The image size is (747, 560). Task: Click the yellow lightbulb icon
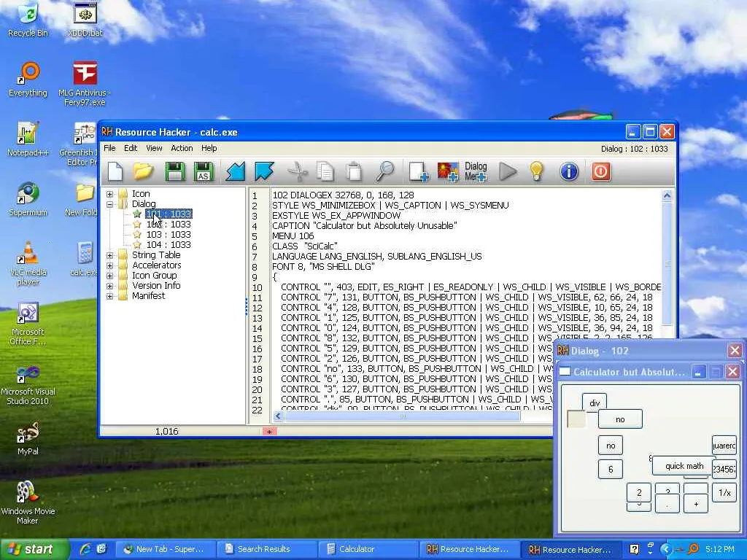point(536,171)
